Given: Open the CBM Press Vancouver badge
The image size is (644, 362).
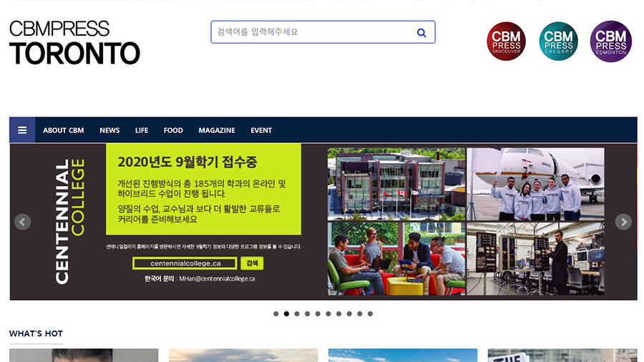Looking at the screenshot, I should [506, 41].
